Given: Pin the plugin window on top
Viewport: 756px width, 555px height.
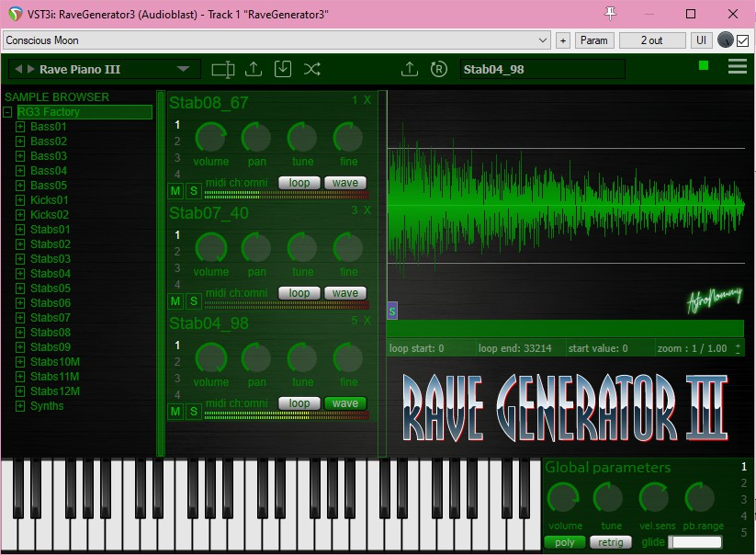Looking at the screenshot, I should (610, 14).
